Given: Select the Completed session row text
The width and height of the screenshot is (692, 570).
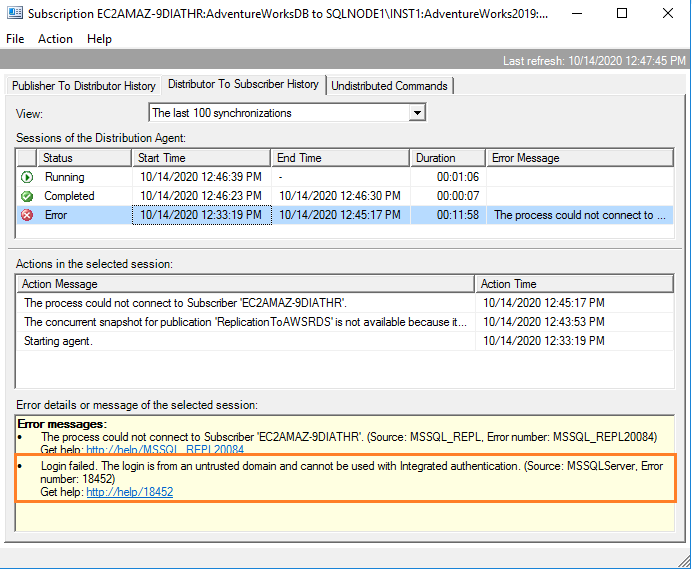Looking at the screenshot, I should pyautogui.click(x=69, y=196).
